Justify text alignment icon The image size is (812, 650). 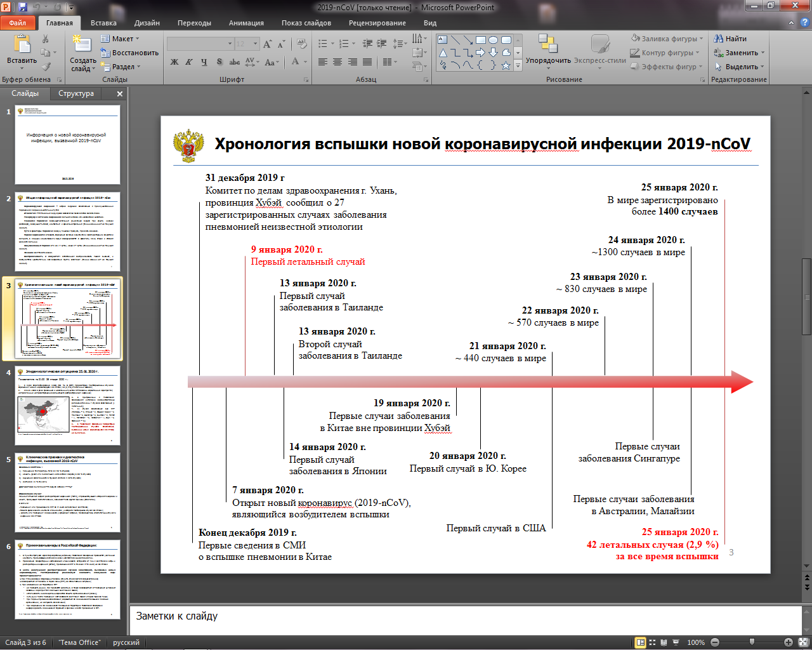pos(367,62)
